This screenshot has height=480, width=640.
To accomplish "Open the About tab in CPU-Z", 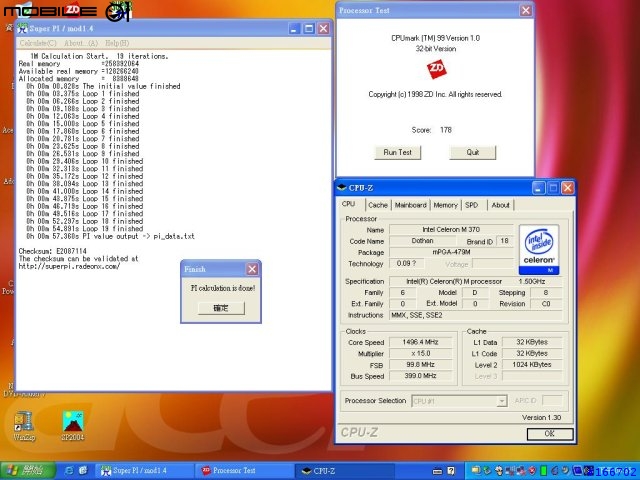I will 500,205.
